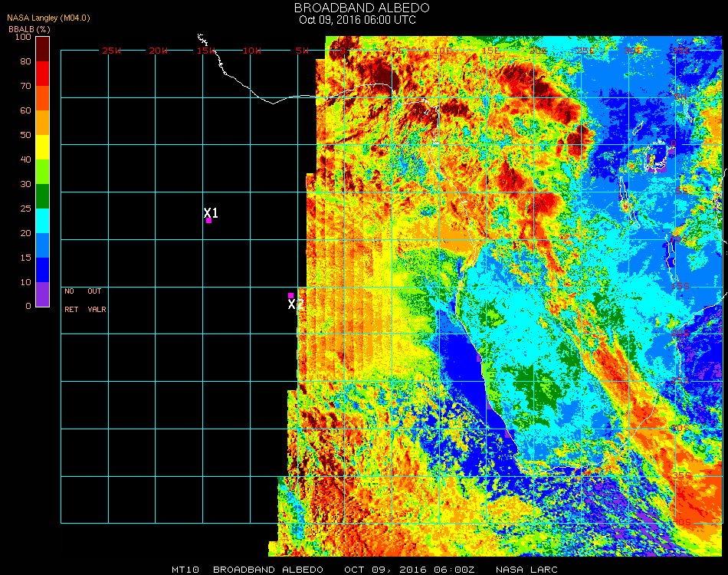Image resolution: width=728 pixels, height=575 pixels.
Task: Click the 5N latitude label
Action: [x=680, y=97]
